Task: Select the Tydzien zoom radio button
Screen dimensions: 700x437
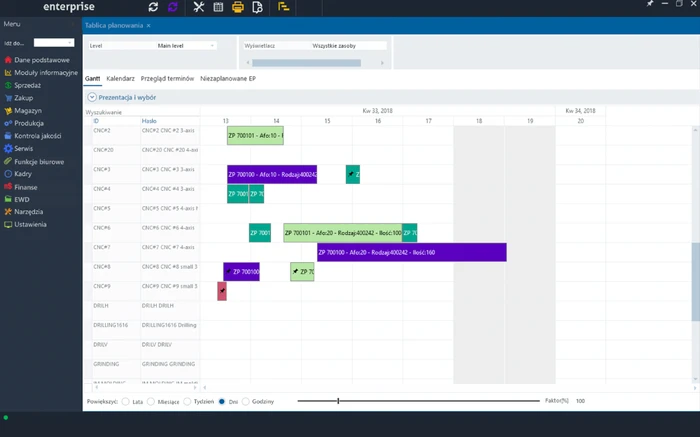Action: pos(187,401)
